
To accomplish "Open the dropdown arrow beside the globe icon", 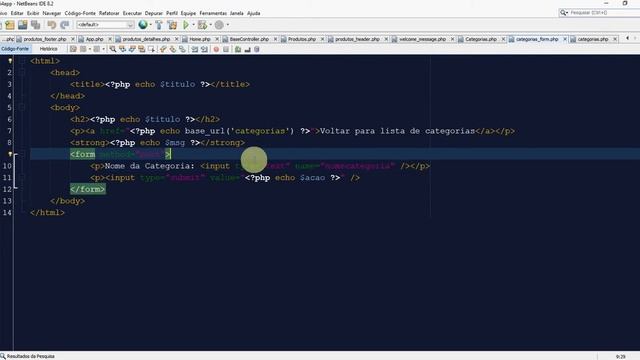I will click(x=151, y=25).
